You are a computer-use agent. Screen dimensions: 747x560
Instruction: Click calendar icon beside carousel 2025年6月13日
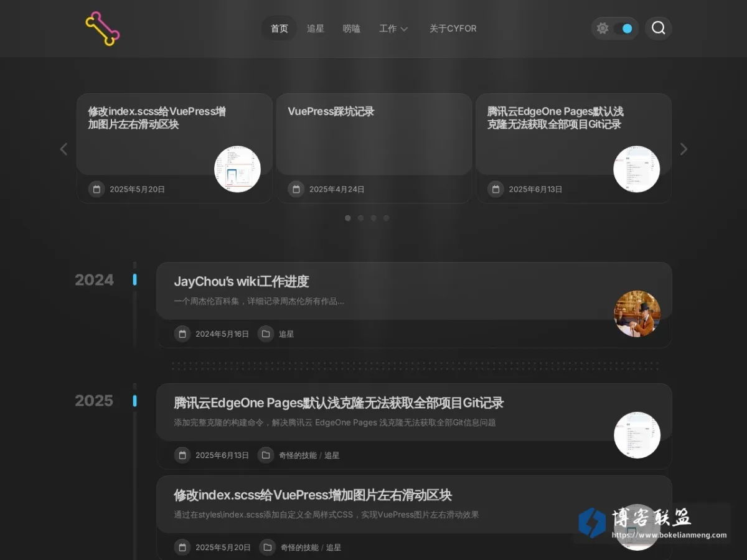click(496, 189)
